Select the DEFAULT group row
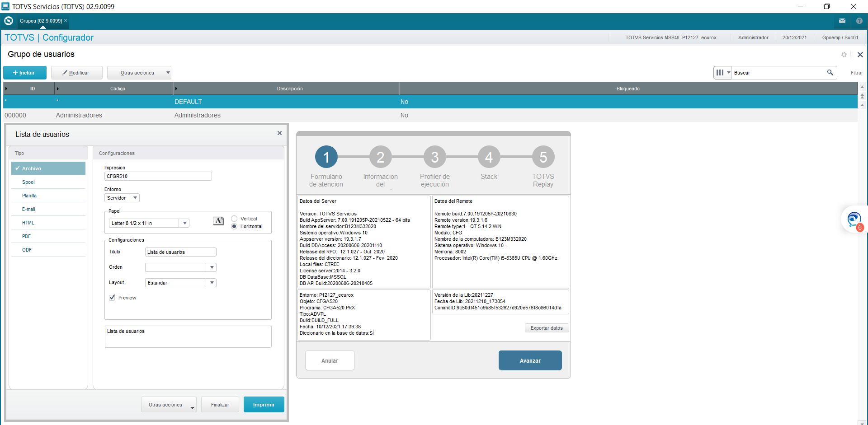The height and width of the screenshot is (425, 868). (430, 102)
